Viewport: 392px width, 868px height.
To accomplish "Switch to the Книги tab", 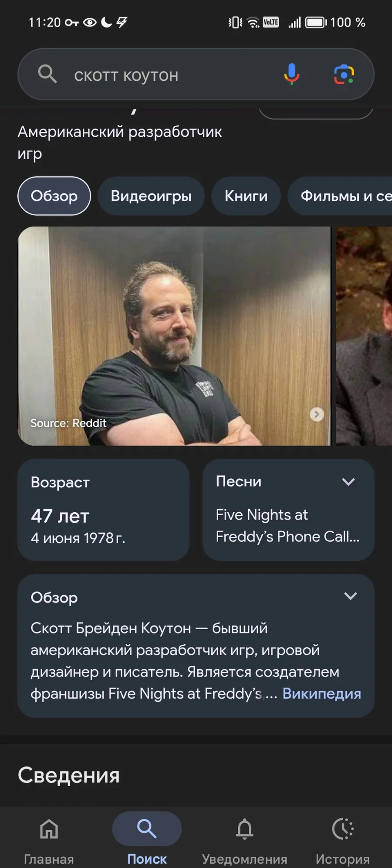I will [x=246, y=196].
